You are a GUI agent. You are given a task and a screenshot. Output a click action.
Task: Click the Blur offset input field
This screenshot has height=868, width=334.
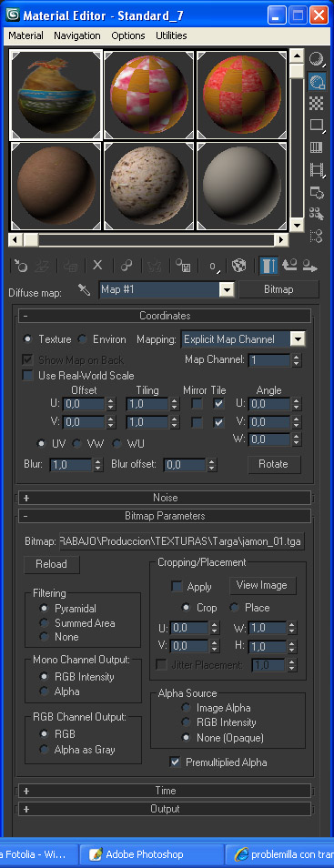click(185, 464)
